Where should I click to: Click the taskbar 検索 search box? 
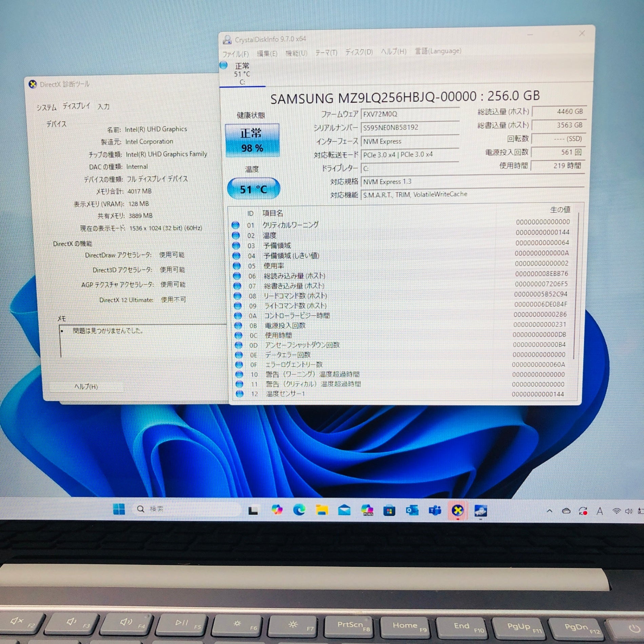click(x=186, y=509)
